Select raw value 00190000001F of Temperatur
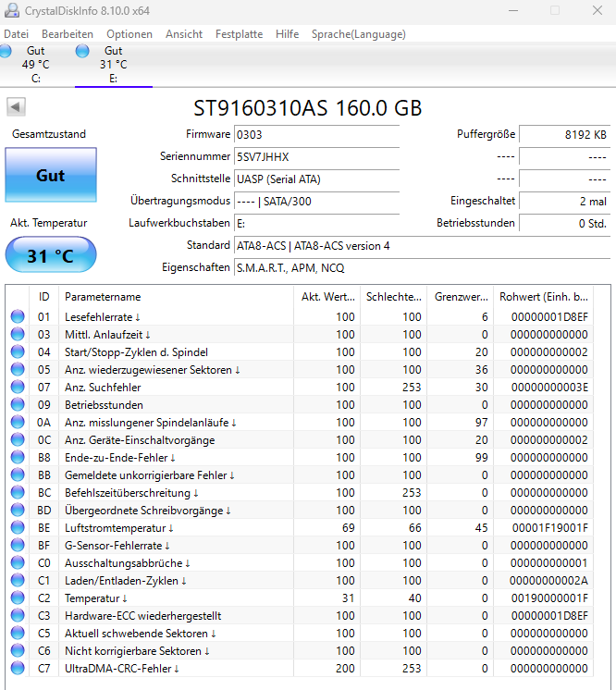This screenshot has width=616, height=690. click(550, 598)
